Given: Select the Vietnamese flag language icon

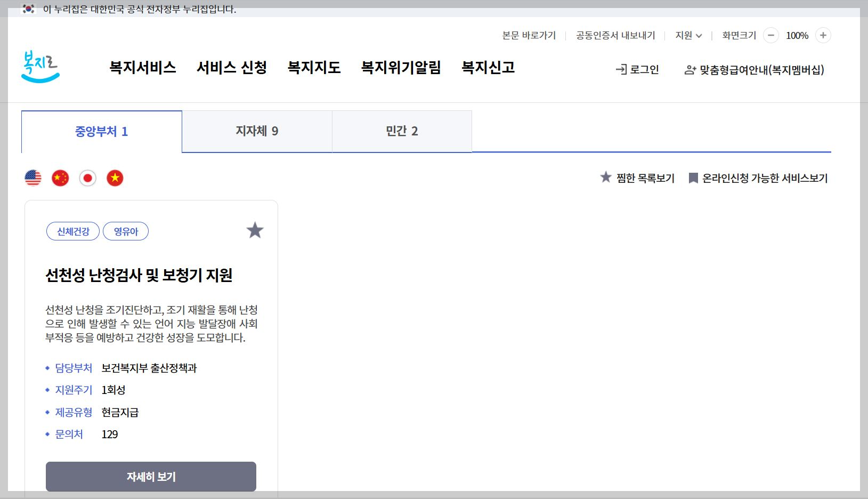Looking at the screenshot, I should [115, 178].
